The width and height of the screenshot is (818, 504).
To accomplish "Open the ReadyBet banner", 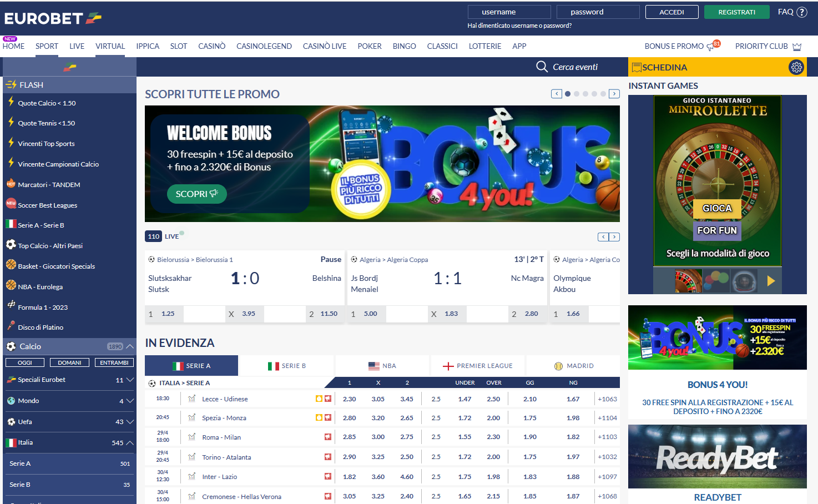I will point(718,456).
